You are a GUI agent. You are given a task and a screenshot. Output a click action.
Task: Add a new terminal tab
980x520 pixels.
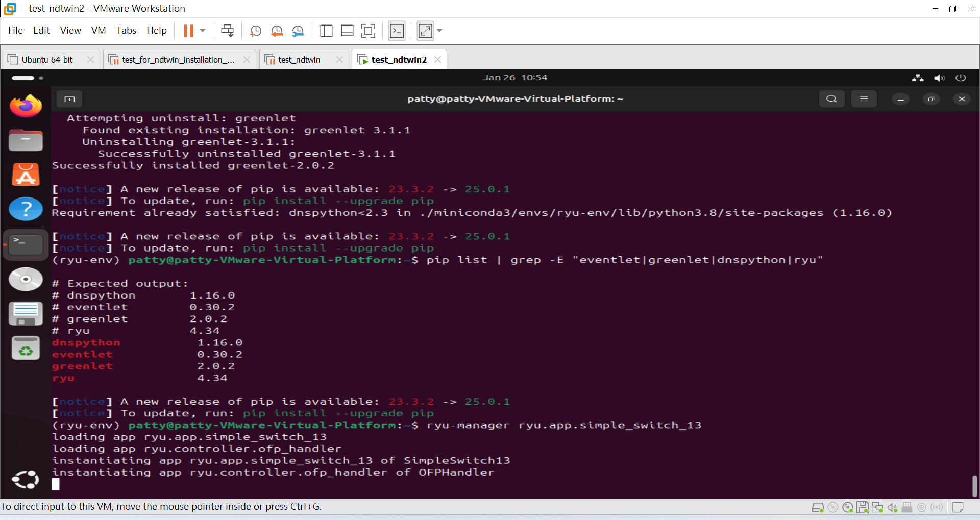69,99
